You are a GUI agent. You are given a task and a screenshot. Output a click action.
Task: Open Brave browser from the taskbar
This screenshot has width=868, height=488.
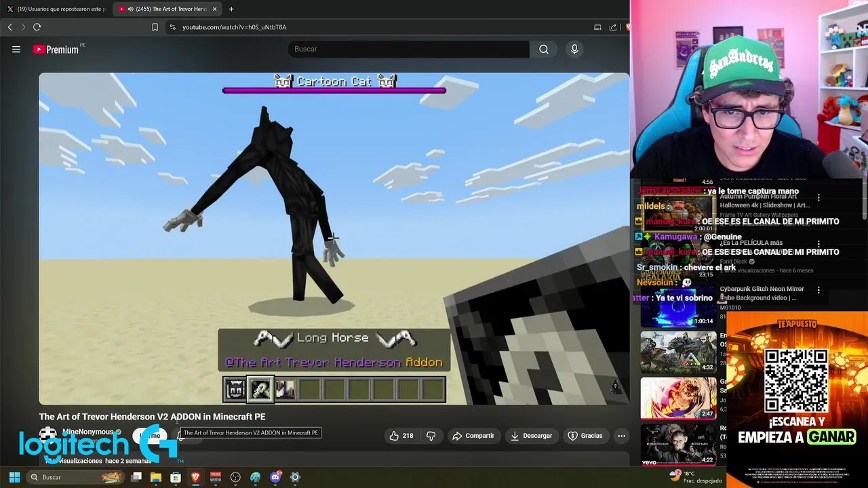tap(195, 477)
